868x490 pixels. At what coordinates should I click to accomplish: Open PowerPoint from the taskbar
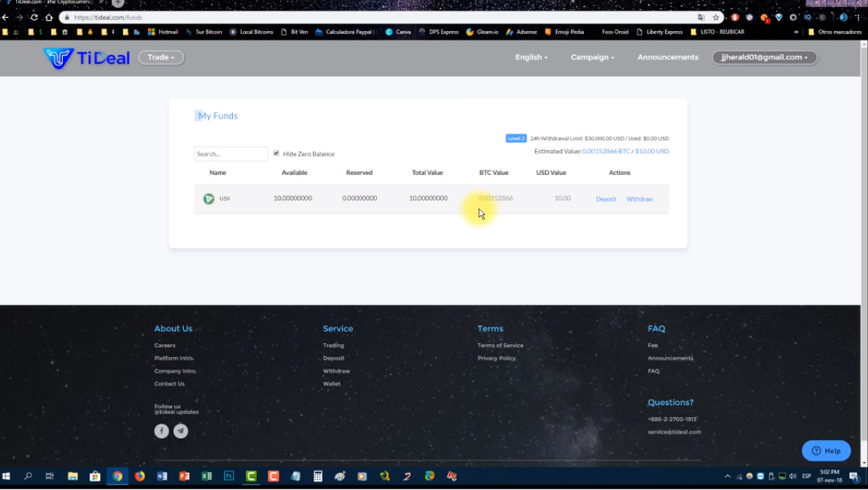(x=184, y=476)
